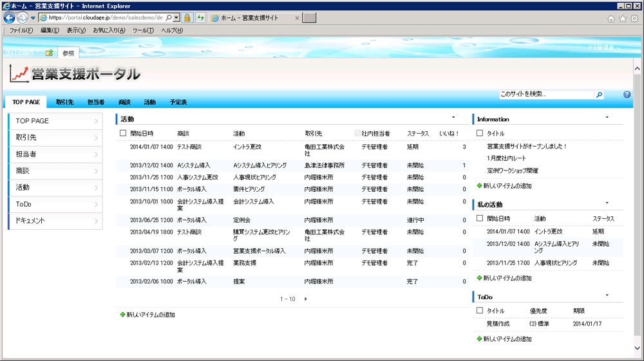Open the 活動 web part dropdown menu arrow
Image resolution: width=644 pixels, height=361 pixels.
pos(453,118)
